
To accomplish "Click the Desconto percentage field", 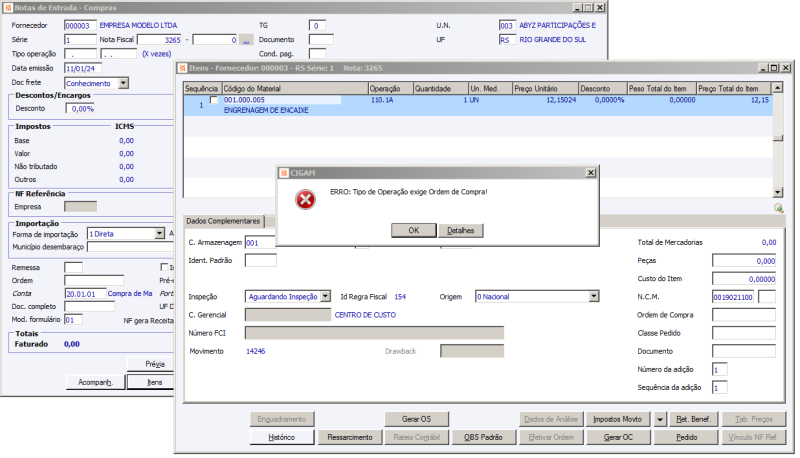I will point(80,109).
